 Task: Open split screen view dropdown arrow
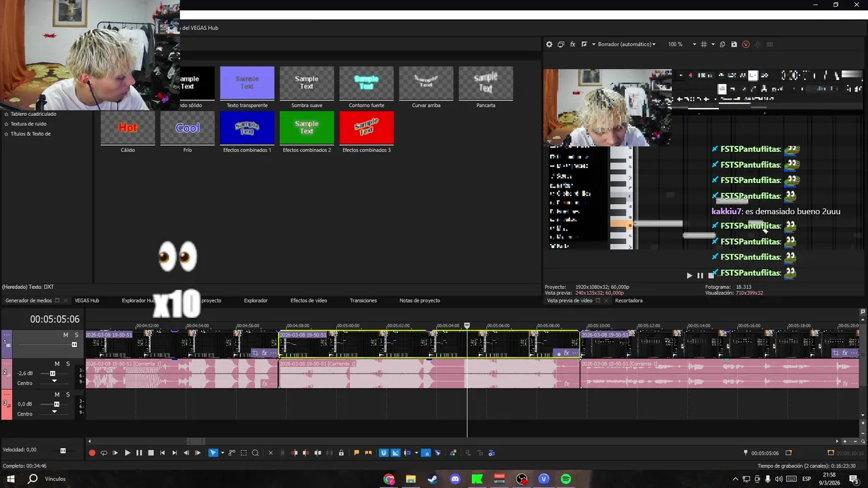point(593,44)
